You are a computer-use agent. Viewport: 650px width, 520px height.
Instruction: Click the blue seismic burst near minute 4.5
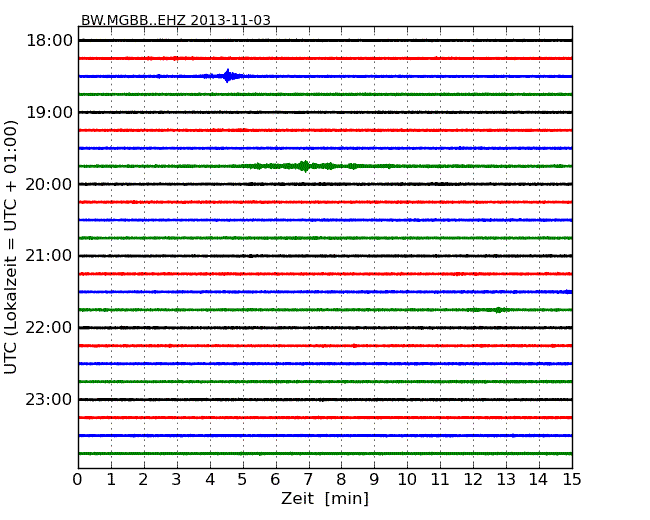(227, 76)
